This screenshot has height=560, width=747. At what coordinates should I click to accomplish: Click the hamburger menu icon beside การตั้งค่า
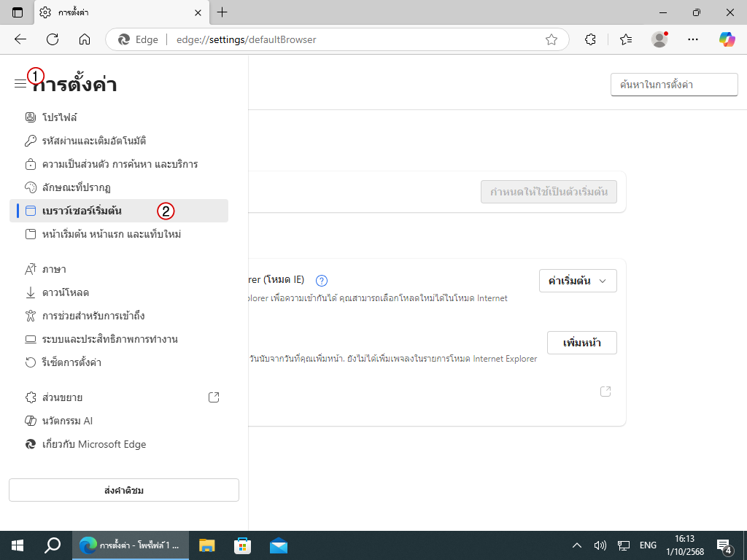pyautogui.click(x=20, y=84)
